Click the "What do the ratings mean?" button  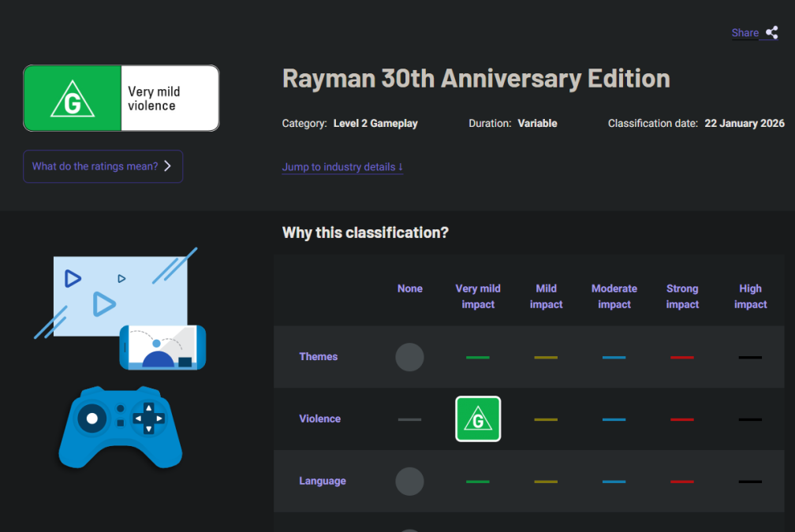click(x=103, y=166)
